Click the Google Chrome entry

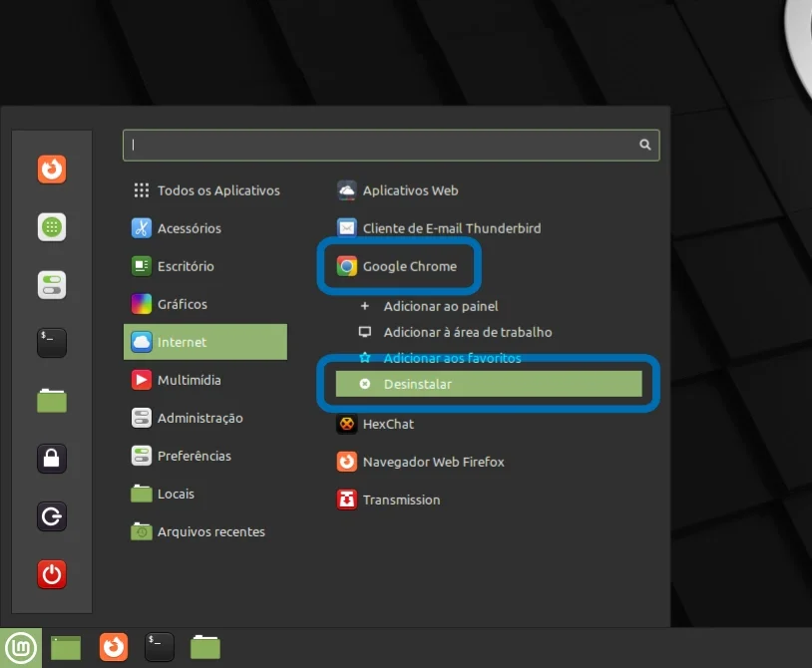point(489,266)
